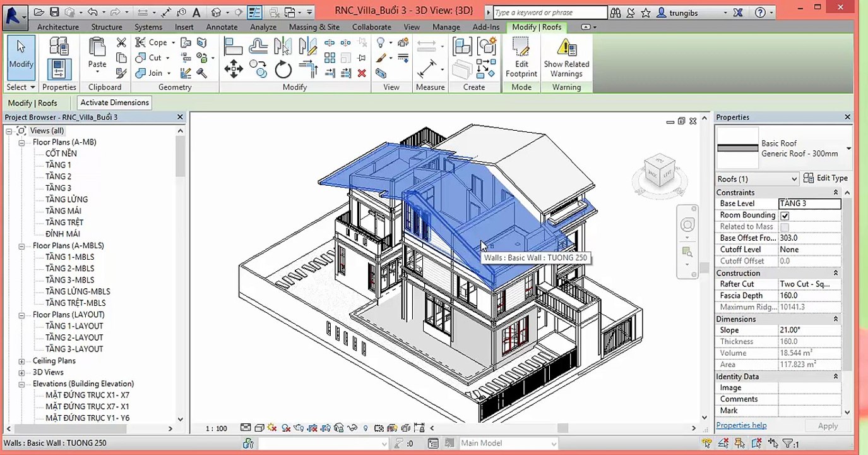Open the Properties help link

point(741,425)
